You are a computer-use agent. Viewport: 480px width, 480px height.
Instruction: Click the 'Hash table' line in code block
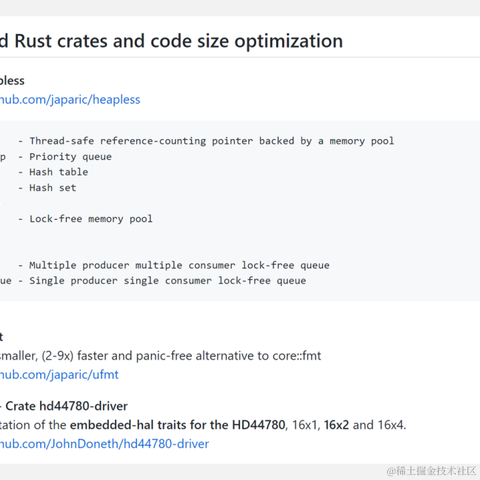coord(59,172)
